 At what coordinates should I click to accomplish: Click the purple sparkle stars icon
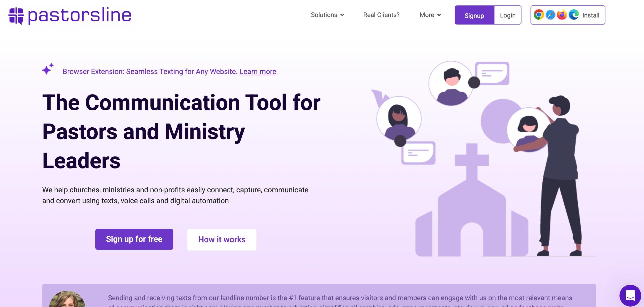48,69
